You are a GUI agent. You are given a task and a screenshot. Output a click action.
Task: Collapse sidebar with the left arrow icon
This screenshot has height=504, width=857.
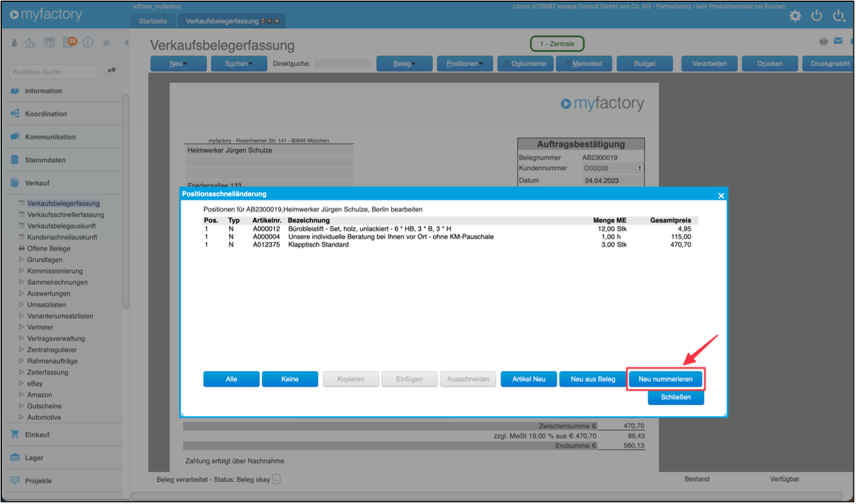click(x=126, y=42)
